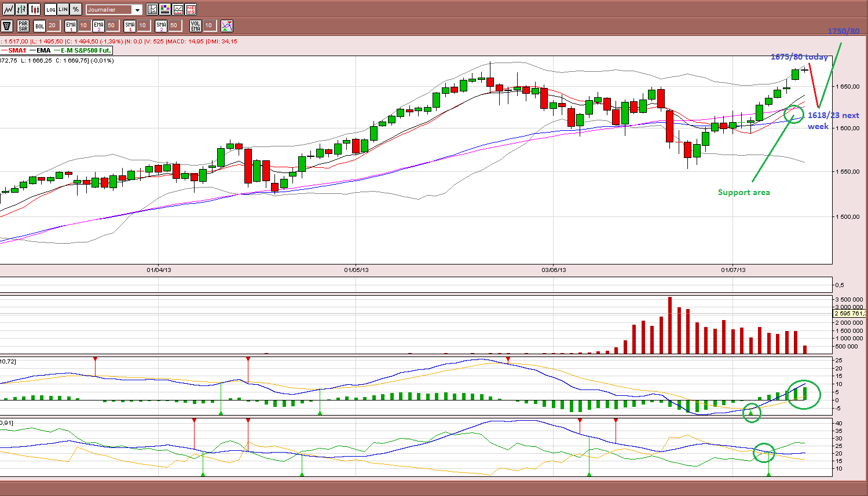Viewport: 868px width, 496px height.
Task: Toggle the EMA 1 indicator
Action: coord(71,25)
